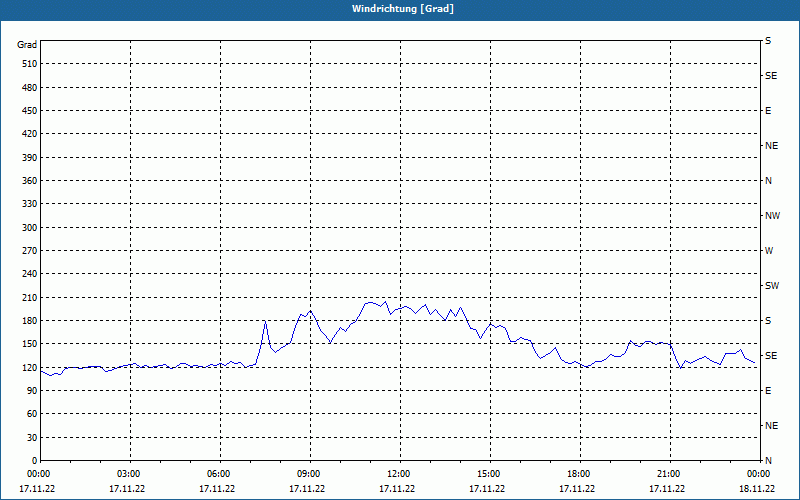Viewport: 800px width, 500px height.
Task: Click the 420 y-axis value
Action: pyautogui.click(x=30, y=134)
